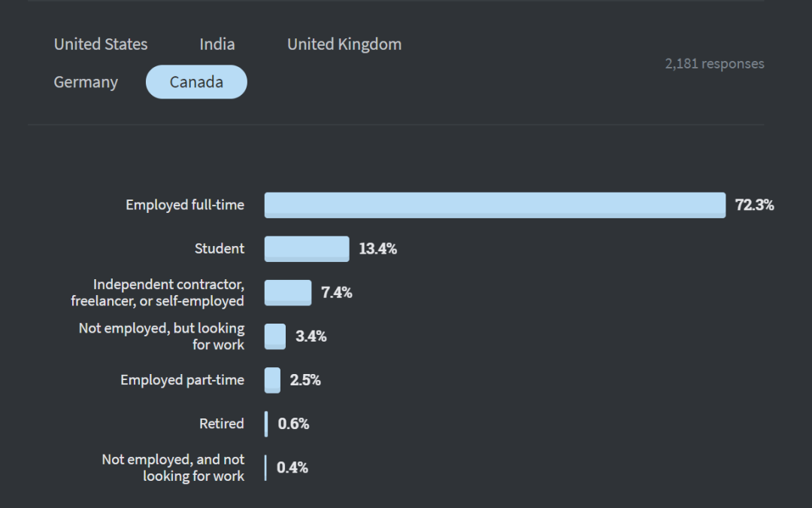Open the United Kingdom tab
The image size is (812, 508).
[x=344, y=44]
